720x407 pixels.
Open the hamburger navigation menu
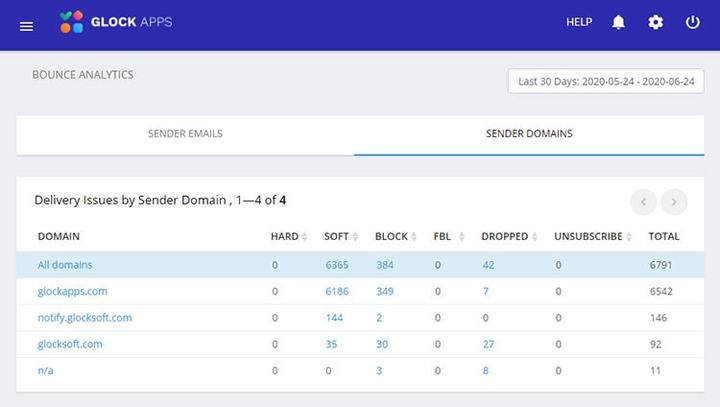[x=27, y=26]
